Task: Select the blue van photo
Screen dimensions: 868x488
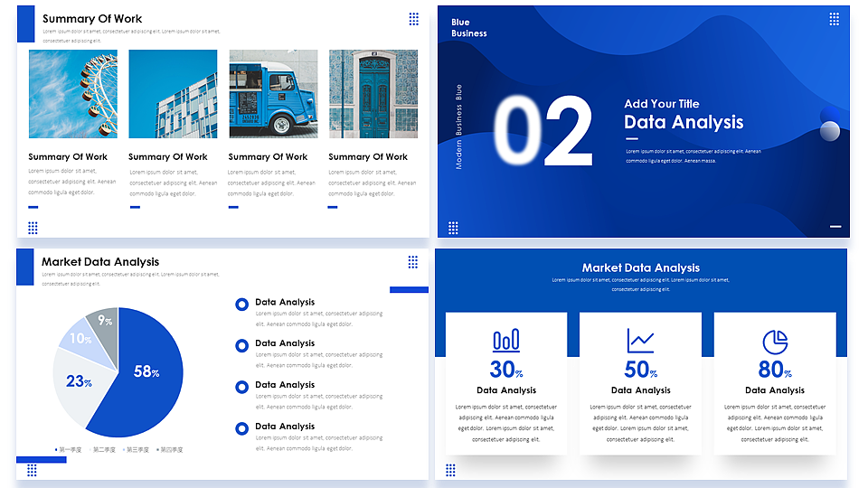Action: [273, 93]
